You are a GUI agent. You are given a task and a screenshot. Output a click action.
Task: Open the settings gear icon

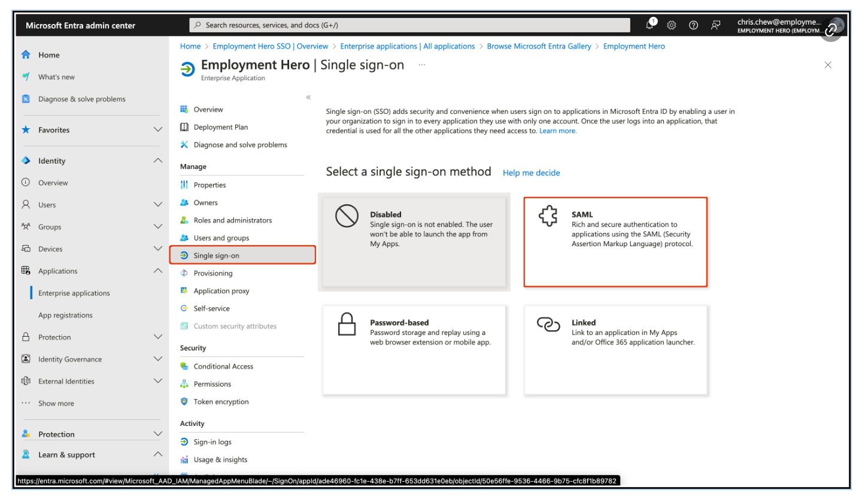coord(672,25)
